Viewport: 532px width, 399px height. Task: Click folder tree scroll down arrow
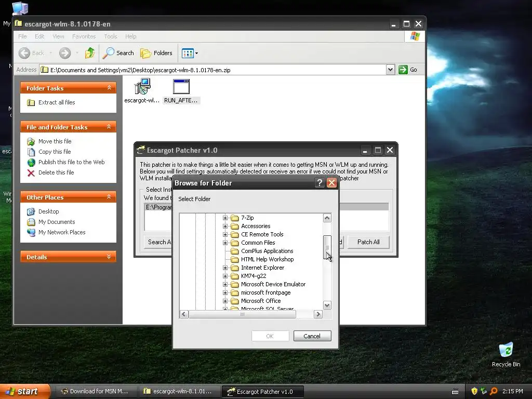click(x=327, y=305)
